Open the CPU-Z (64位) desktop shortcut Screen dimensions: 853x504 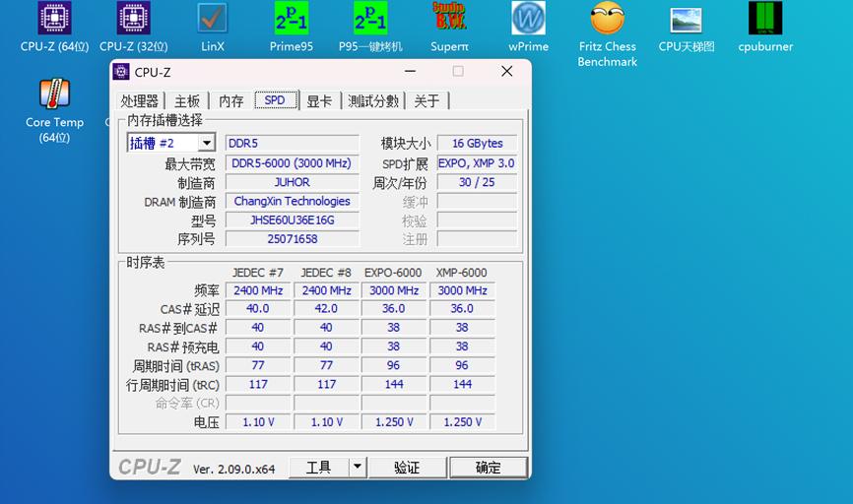pos(54,28)
